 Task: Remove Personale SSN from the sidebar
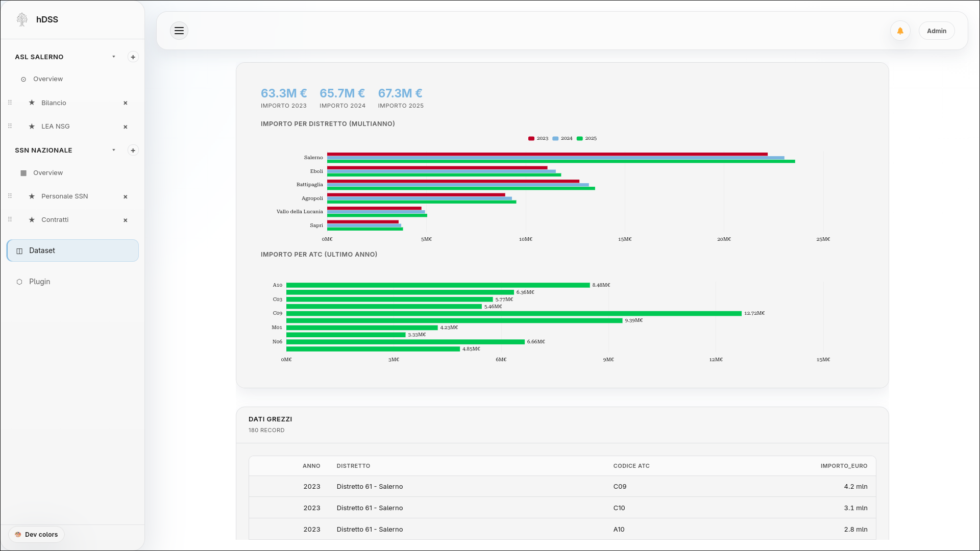[x=125, y=196]
